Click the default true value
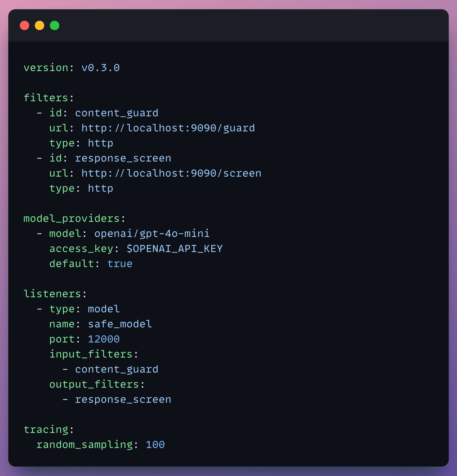The image size is (457, 476). tap(120, 264)
